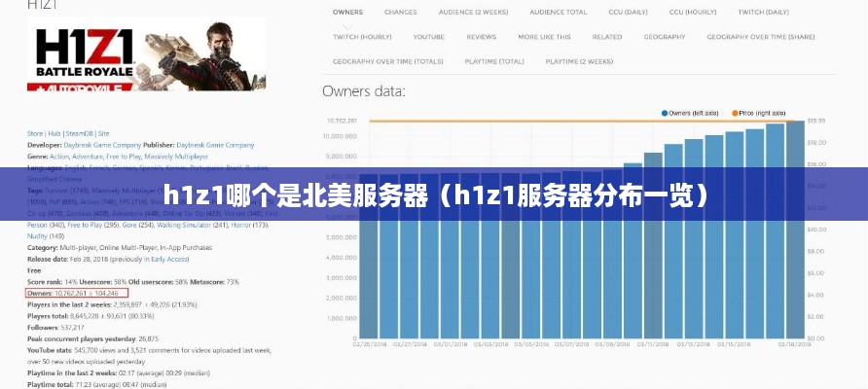Click the Gore (254) tag
The width and height of the screenshot is (868, 389).
[x=138, y=226]
